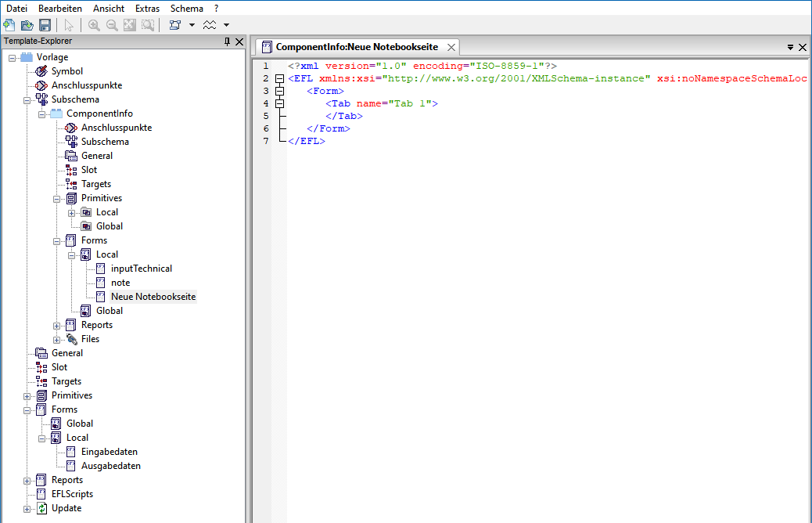The width and height of the screenshot is (812, 523).
Task: Open the dropdown next to component block icon
Action: 192,25
